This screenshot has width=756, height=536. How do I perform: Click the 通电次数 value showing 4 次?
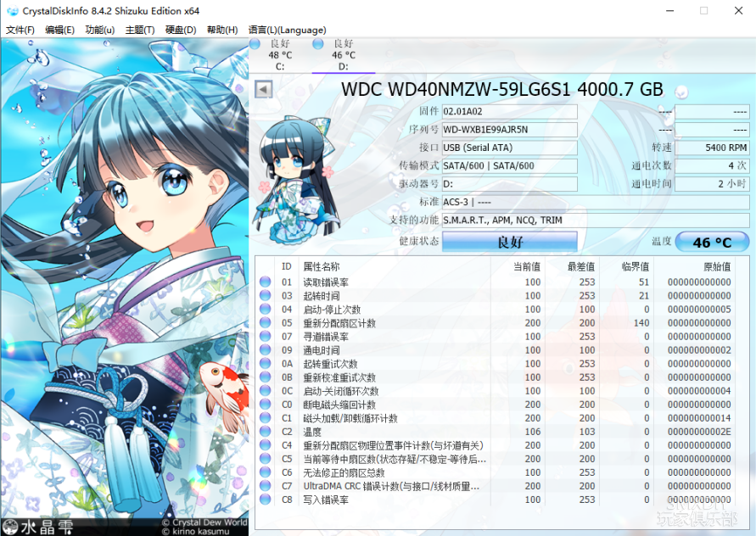tap(712, 166)
